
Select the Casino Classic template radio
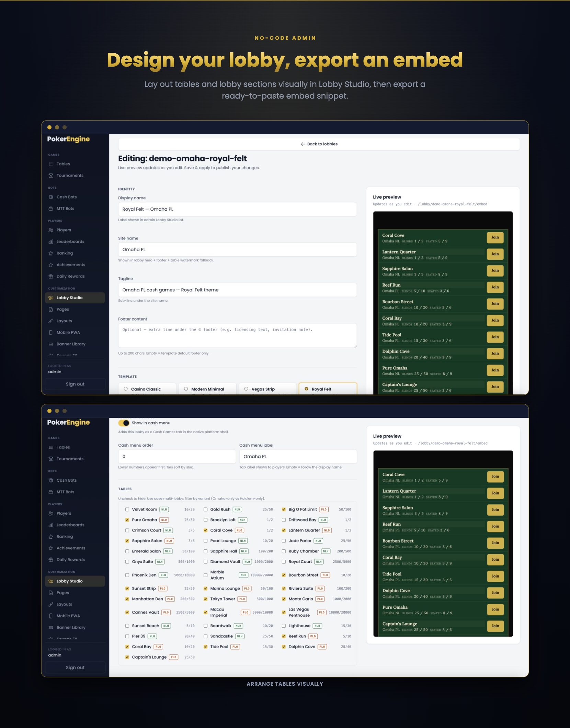(x=126, y=389)
